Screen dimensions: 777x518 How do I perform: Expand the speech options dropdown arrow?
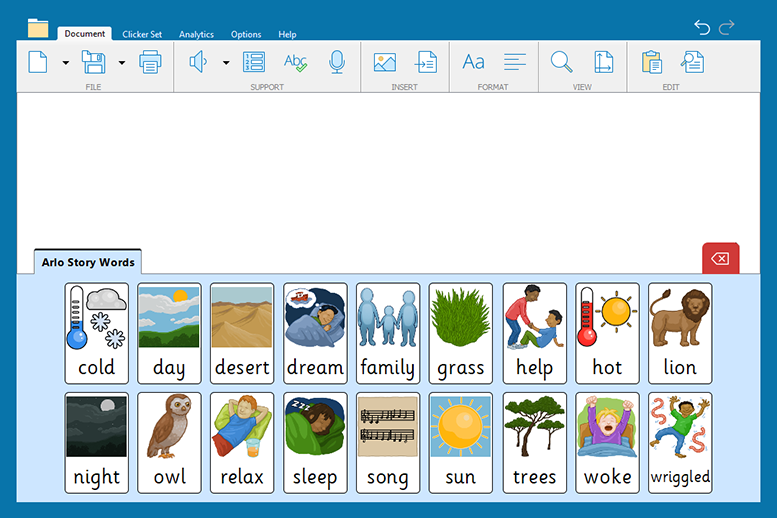click(x=226, y=63)
